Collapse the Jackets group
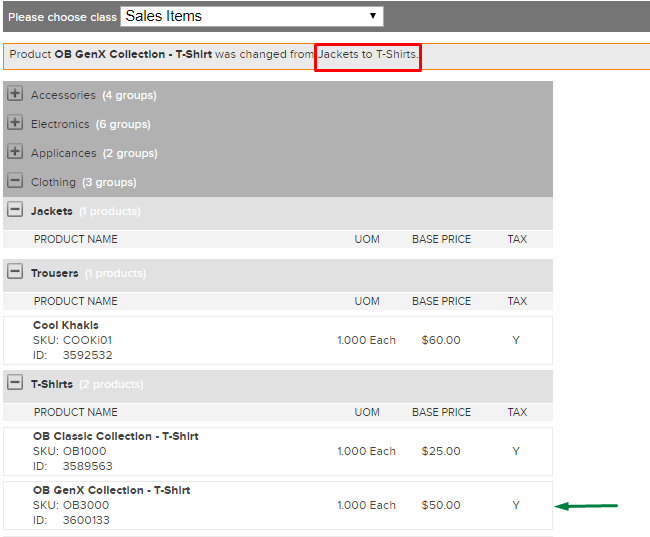The image size is (650, 537). pyautogui.click(x=15, y=210)
